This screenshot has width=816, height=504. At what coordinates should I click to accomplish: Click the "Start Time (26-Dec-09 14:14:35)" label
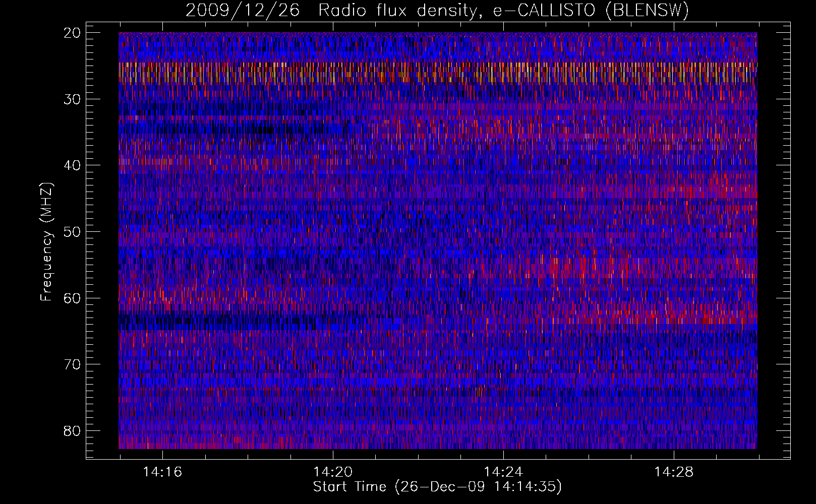[x=437, y=487]
